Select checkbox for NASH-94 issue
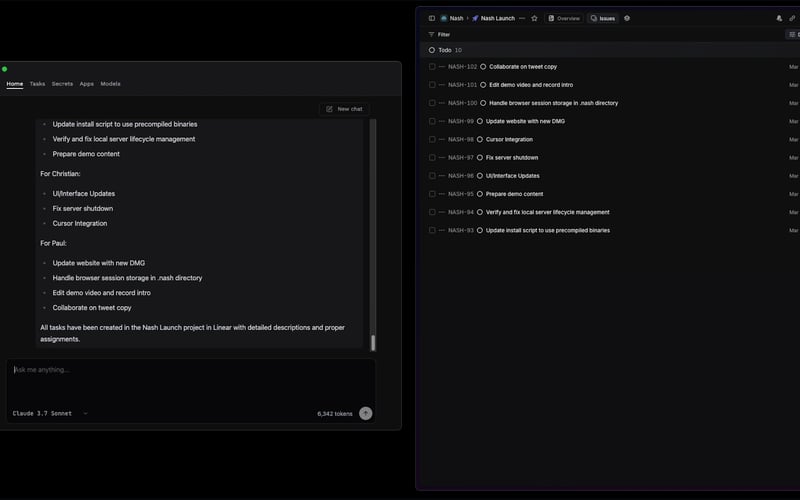 432,212
